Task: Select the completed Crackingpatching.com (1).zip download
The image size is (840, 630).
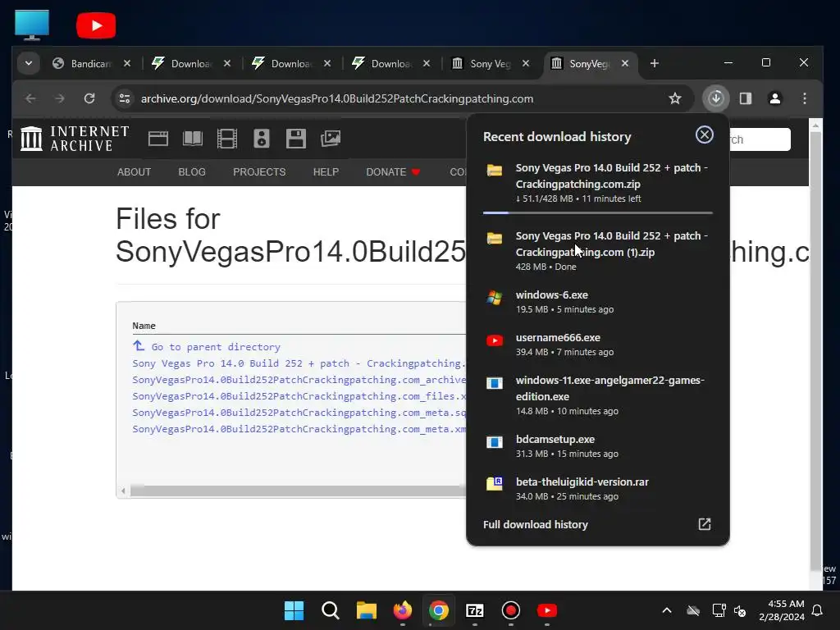Action: [598, 251]
